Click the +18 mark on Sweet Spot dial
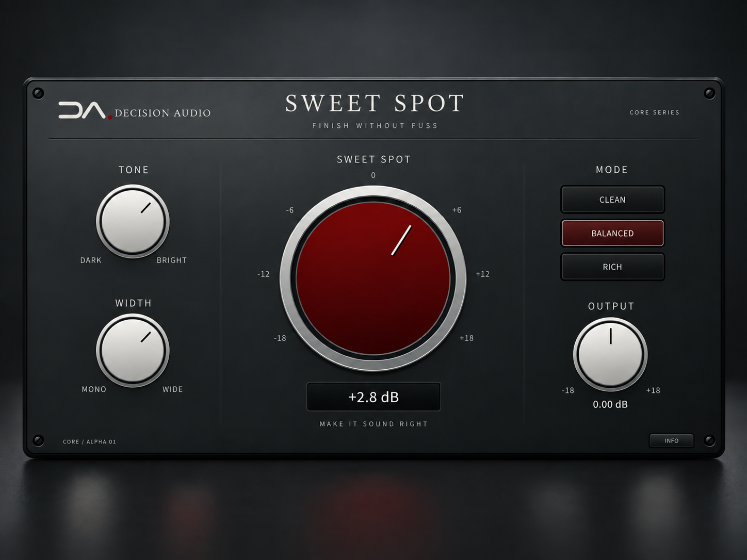Screen dimensions: 747x560 pyautogui.click(x=466, y=338)
